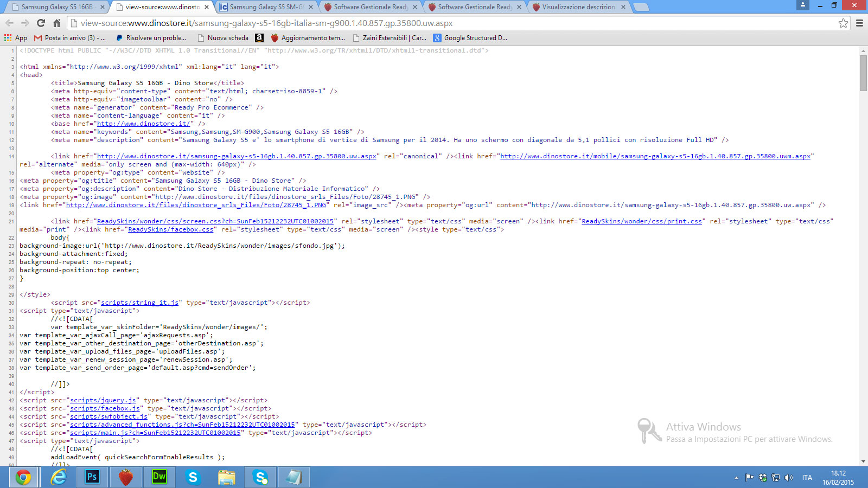
Task: Open the second Software Gestionale Ready tab
Action: 475,7
